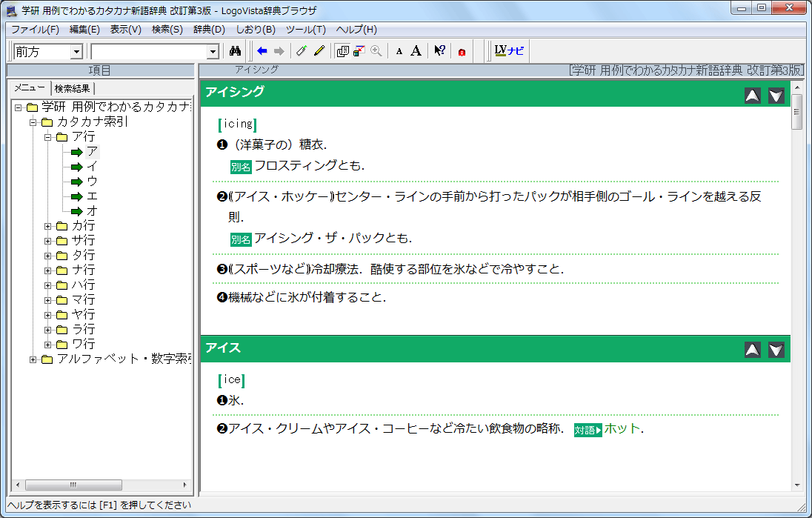Screen dimensions: 812x518
Task: Click the small A font-size icon
Action: pyautogui.click(x=399, y=51)
